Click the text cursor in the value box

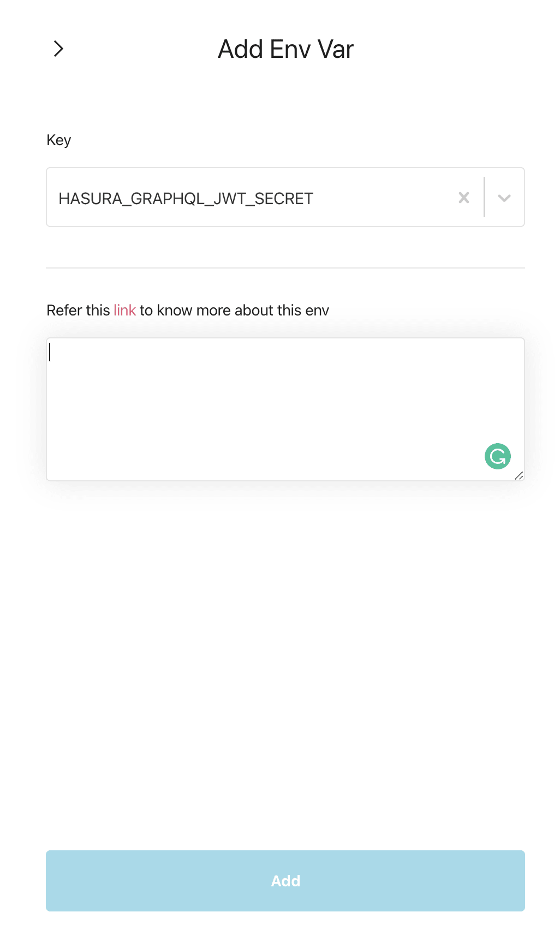50,351
